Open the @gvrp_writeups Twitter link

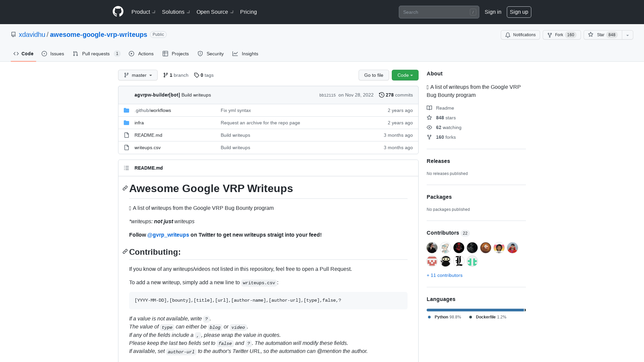(168, 235)
